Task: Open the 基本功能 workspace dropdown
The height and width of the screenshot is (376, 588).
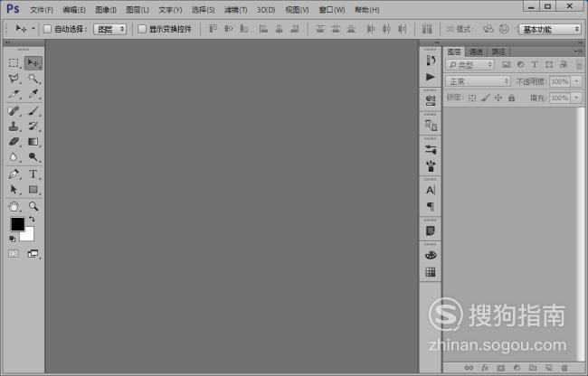Action: click(549, 29)
